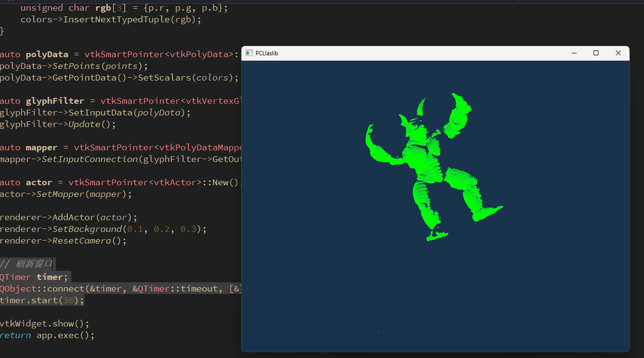644x358 pixels.
Task: Click Update in the glyphFilter line
Action: point(84,124)
